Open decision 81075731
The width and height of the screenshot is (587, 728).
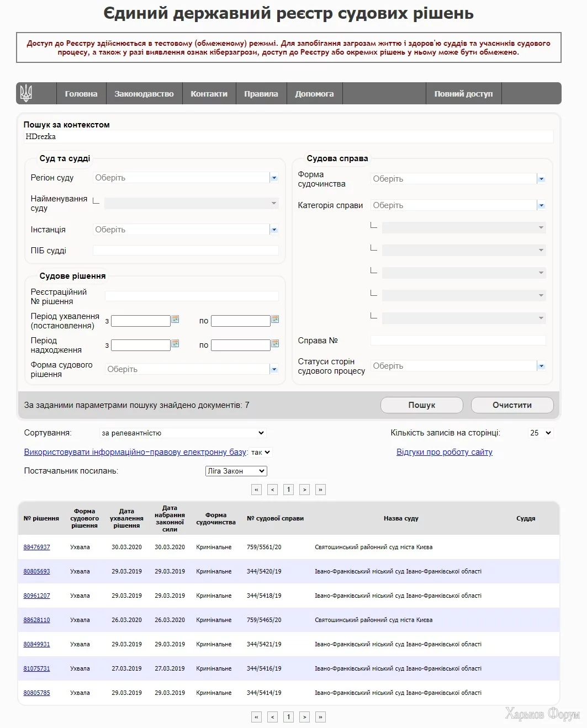[36, 668]
